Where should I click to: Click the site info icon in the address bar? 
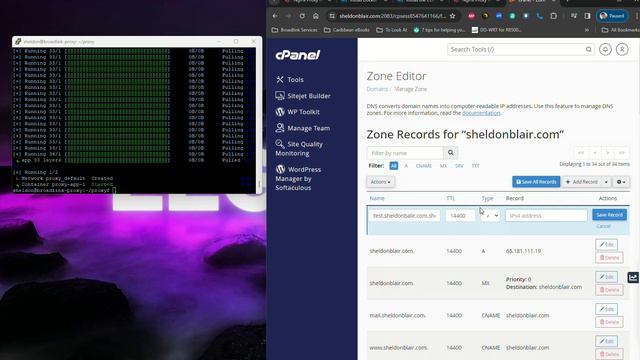[332, 16]
